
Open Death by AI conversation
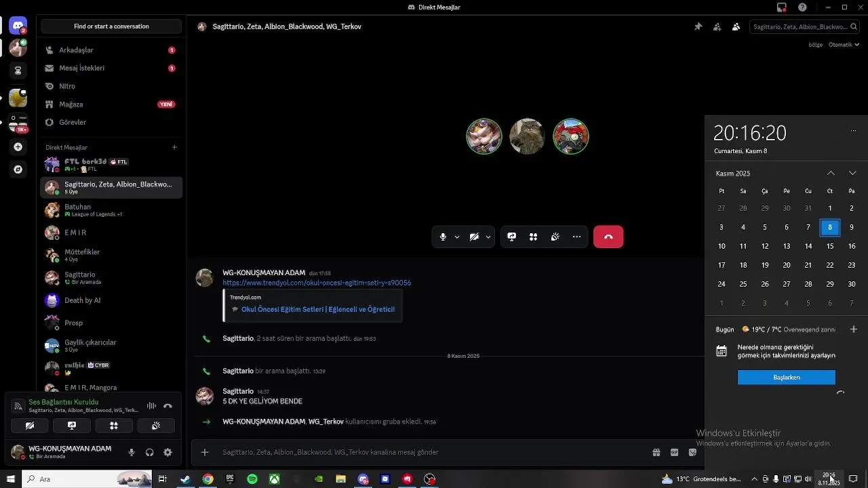point(111,300)
